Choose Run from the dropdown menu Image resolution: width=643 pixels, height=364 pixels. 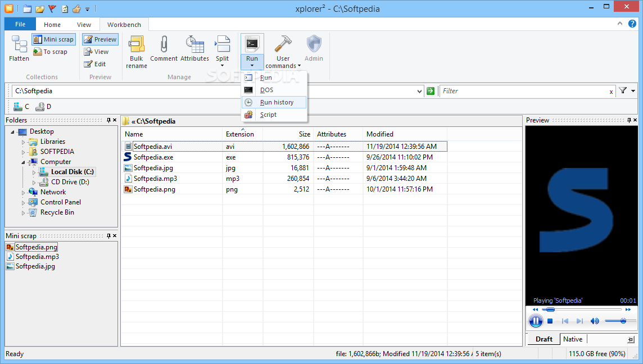274,78
